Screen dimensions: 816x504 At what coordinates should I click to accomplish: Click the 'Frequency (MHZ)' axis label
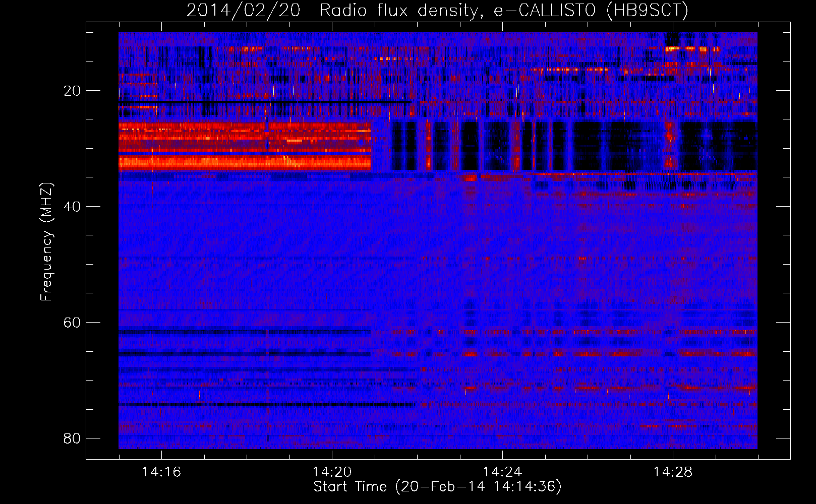pyautogui.click(x=46, y=242)
